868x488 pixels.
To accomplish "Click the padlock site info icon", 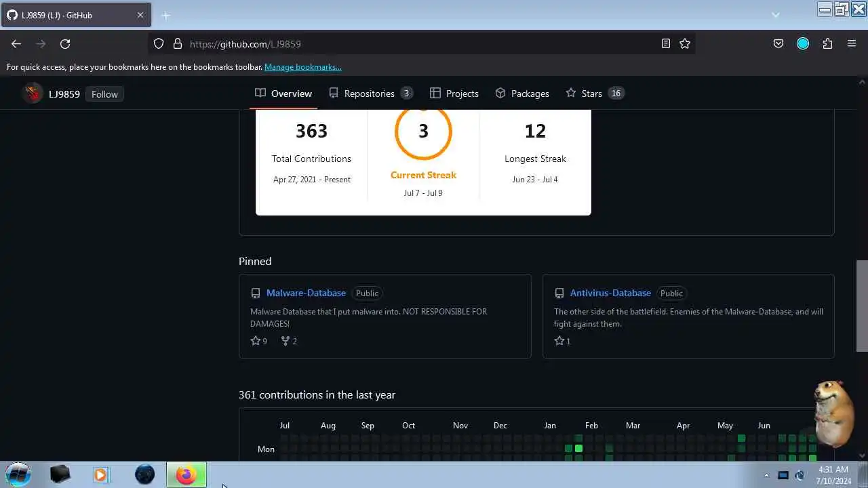I will coord(178,43).
